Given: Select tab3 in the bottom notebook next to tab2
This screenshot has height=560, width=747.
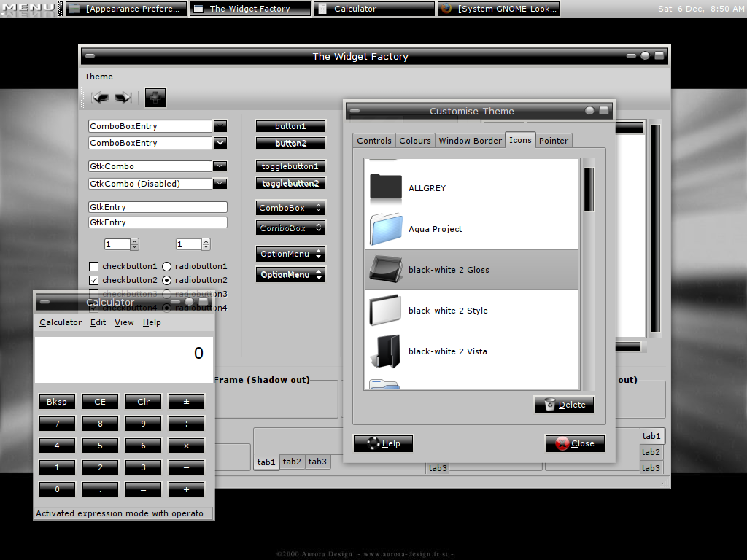Looking at the screenshot, I should [x=317, y=462].
